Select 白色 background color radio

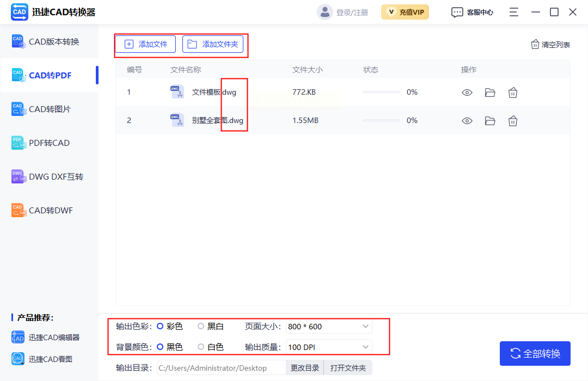(x=201, y=347)
